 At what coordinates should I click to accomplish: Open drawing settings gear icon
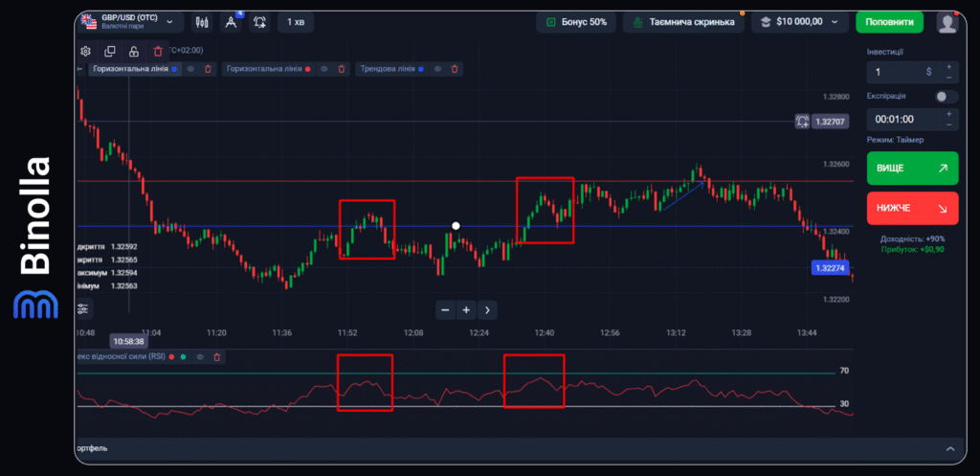point(86,51)
